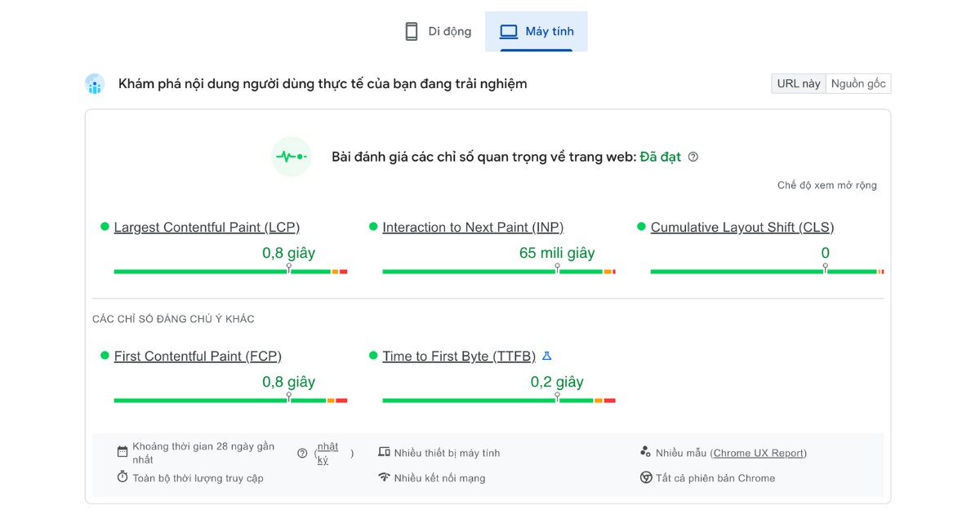The height and width of the screenshot is (514, 980).
Task: Click the calendar icon for 28-day period
Action: (x=122, y=452)
